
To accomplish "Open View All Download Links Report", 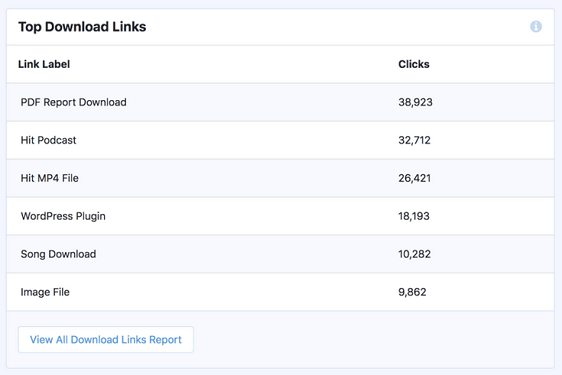I will (x=106, y=340).
